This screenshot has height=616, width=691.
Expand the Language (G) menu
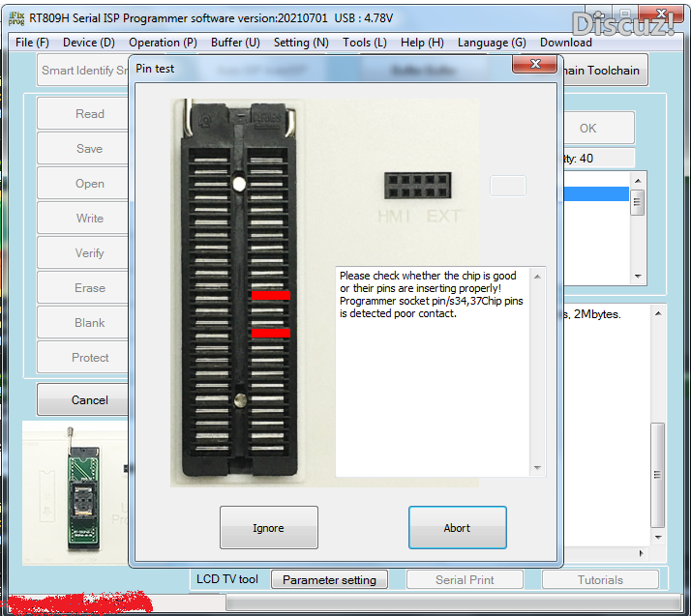click(492, 43)
